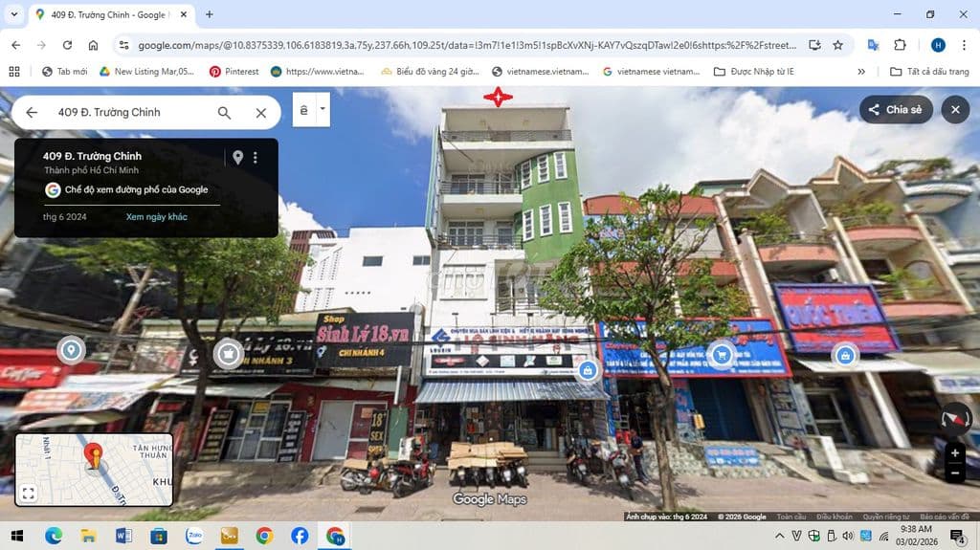The height and width of the screenshot is (550, 980).
Task: Click the Chia sẻ share button
Action: (x=895, y=110)
